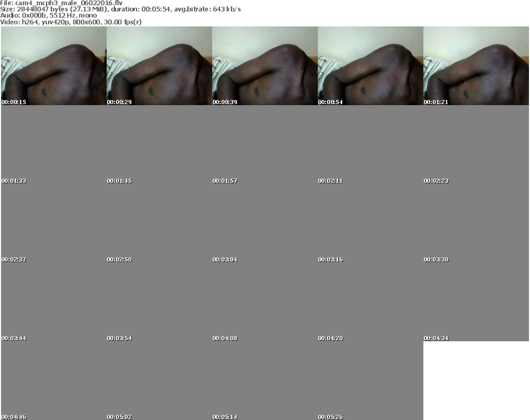Choose the gray frame stamped 00:03:16
The image size is (530, 420).
(371, 223)
